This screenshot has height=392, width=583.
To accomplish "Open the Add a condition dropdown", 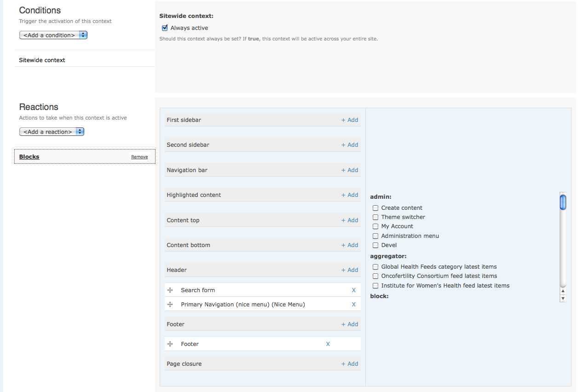I will 53,35.
